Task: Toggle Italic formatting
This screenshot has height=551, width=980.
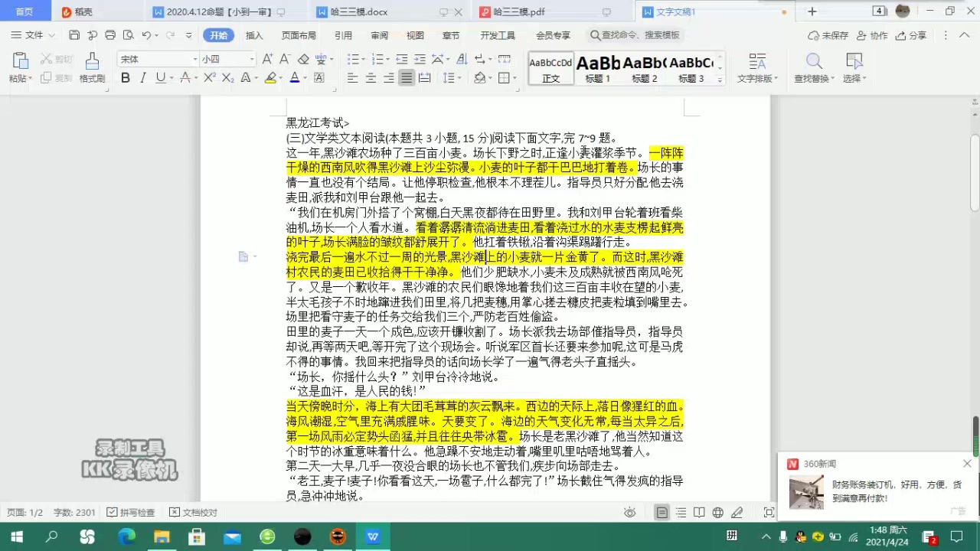Action: click(142, 78)
